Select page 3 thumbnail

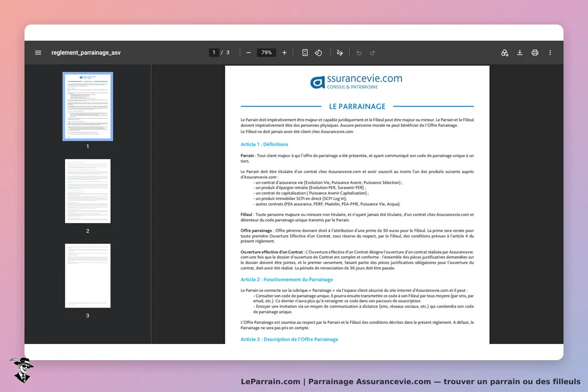click(x=88, y=276)
